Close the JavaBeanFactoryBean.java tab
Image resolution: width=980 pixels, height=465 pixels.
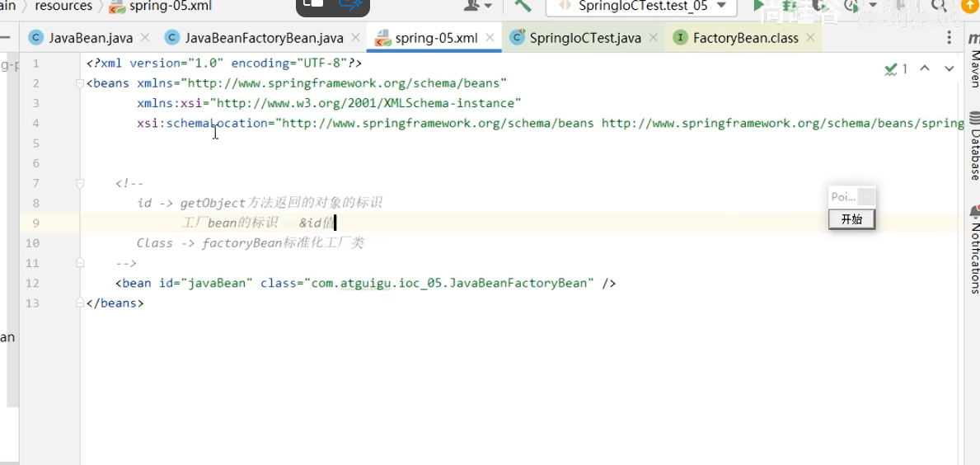click(355, 37)
